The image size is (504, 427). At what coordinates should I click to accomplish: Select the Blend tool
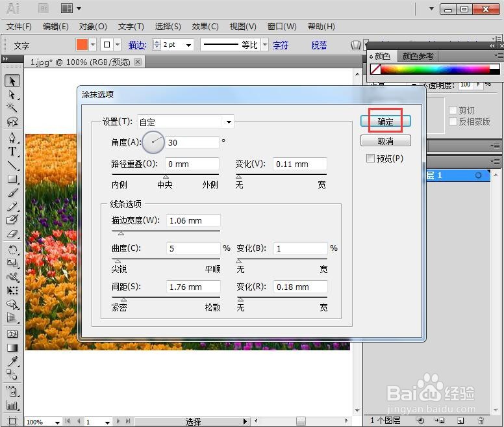[12, 375]
